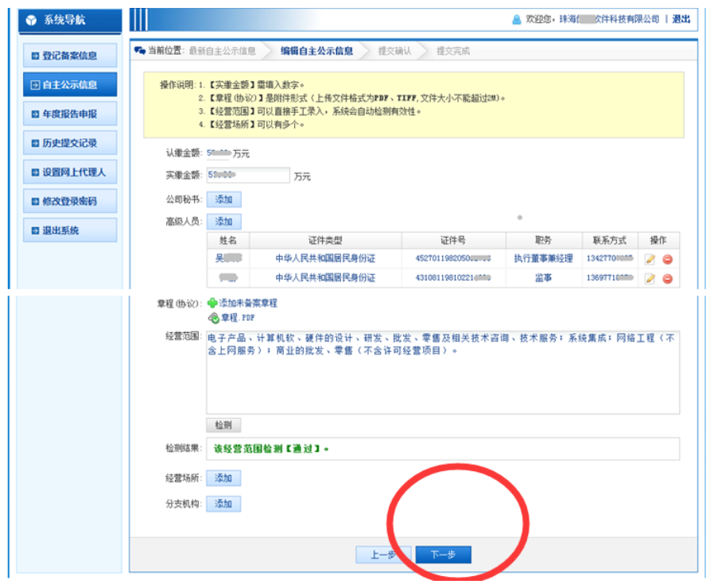This screenshot has width=714, height=588.
Task: Open the 章程.PDF file link
Action: 238,318
